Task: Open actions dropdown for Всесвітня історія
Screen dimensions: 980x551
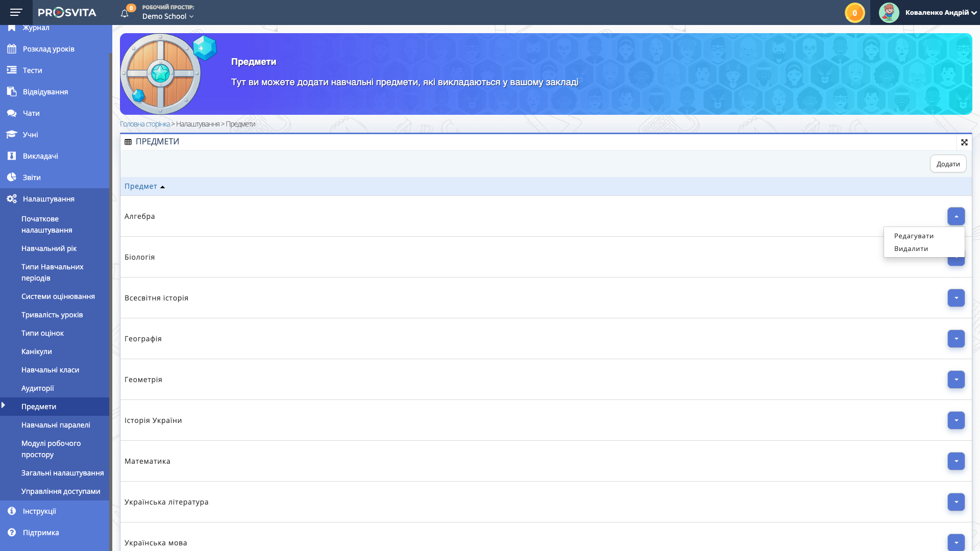Action: 956,298
